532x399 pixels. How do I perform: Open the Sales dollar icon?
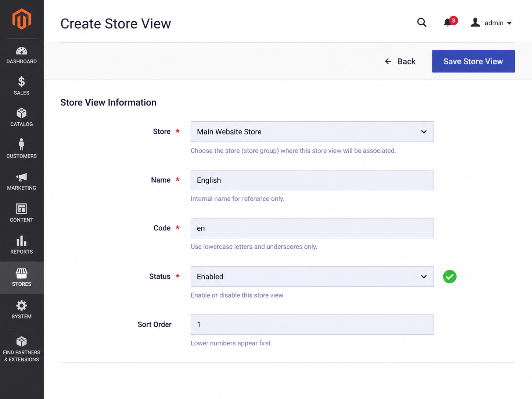[x=22, y=81]
